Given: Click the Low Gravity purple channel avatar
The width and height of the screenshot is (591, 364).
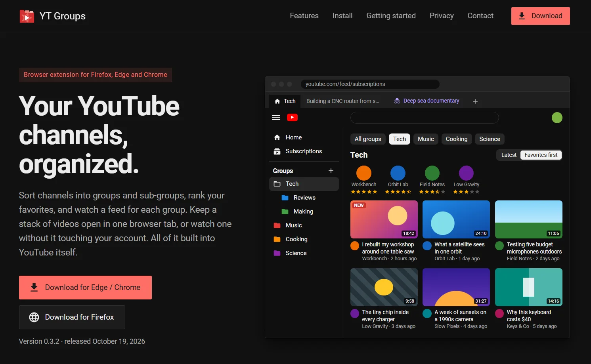Looking at the screenshot, I should tap(466, 173).
